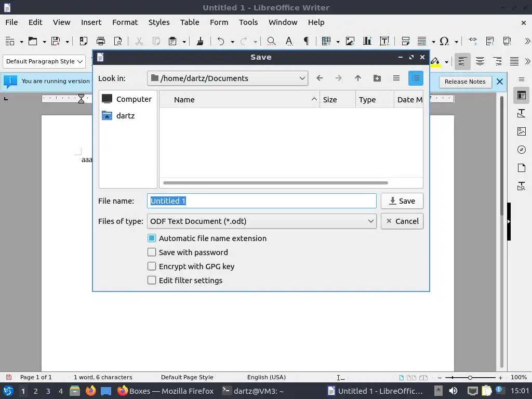The width and height of the screenshot is (532, 399).
Task: Expand the New document dropdown arrow
Action: [21, 42]
